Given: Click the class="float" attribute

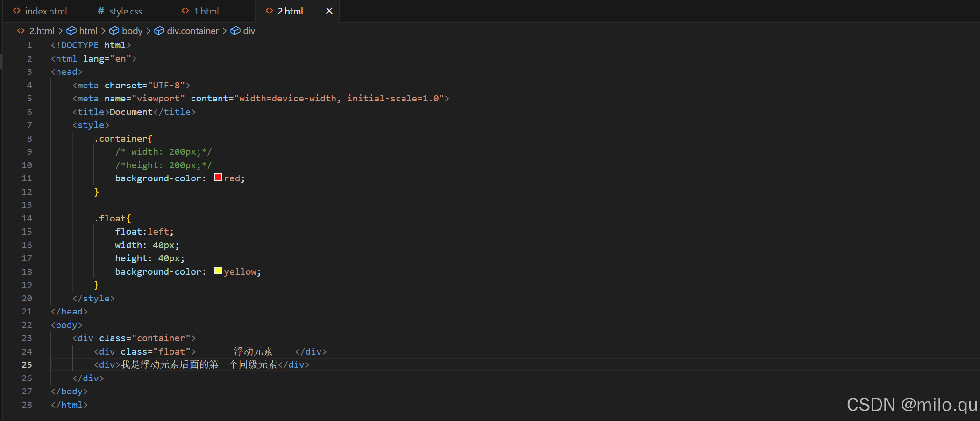Looking at the screenshot, I should coord(156,352).
